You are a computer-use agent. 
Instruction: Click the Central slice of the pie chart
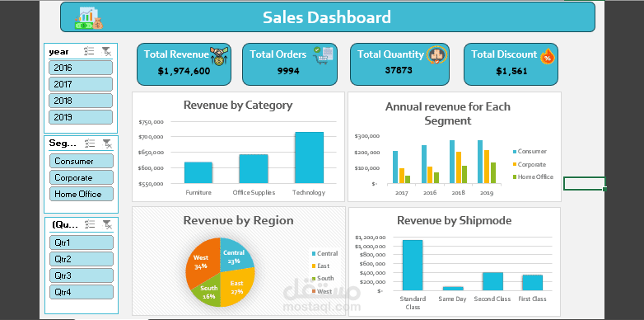point(236,256)
